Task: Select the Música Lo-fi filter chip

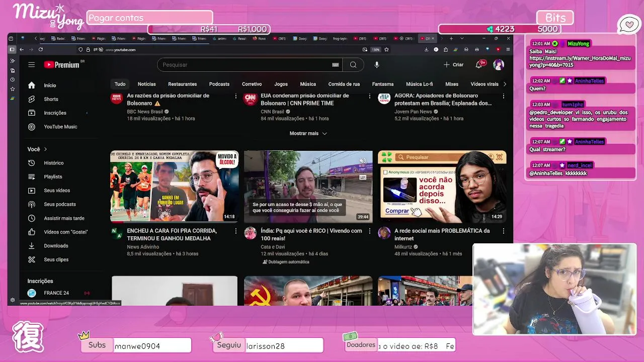Action: (419, 84)
